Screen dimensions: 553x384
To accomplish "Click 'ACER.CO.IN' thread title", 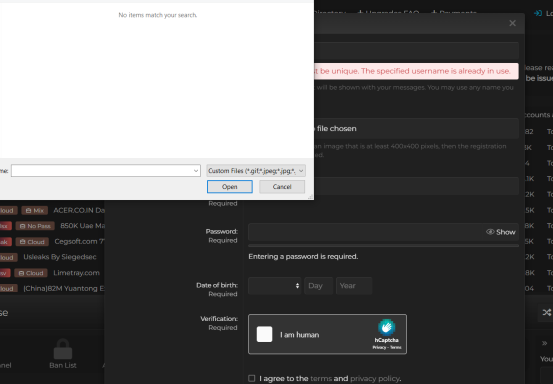I will [79, 211].
